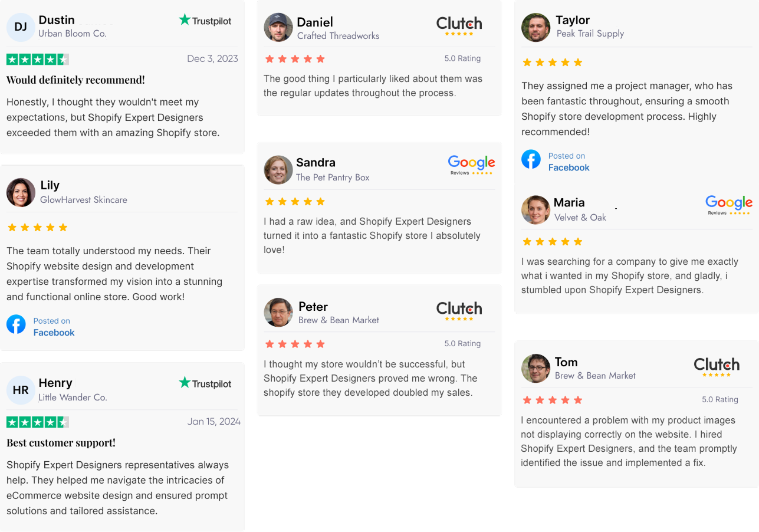Click the Google Reviews logo on Sandra's review

click(471, 165)
